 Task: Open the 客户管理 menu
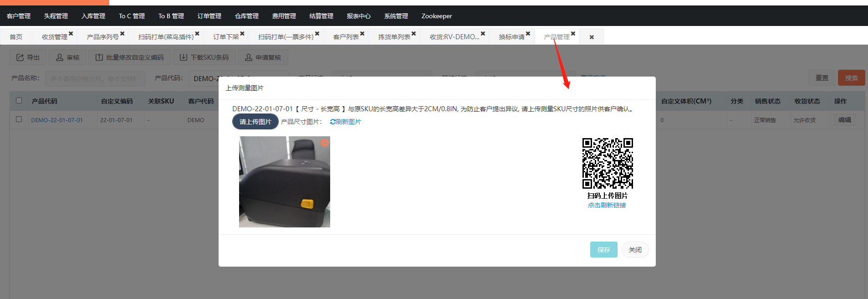[x=19, y=16]
